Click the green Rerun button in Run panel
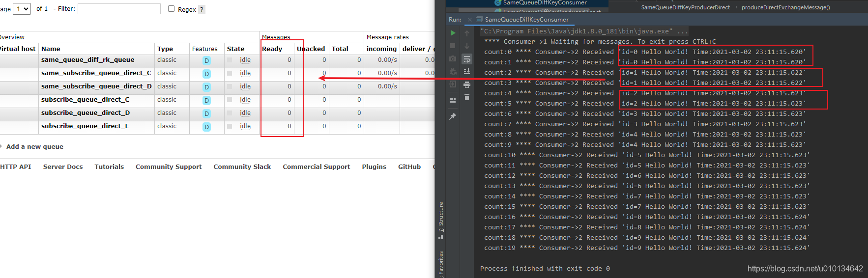868x278 pixels. click(453, 33)
